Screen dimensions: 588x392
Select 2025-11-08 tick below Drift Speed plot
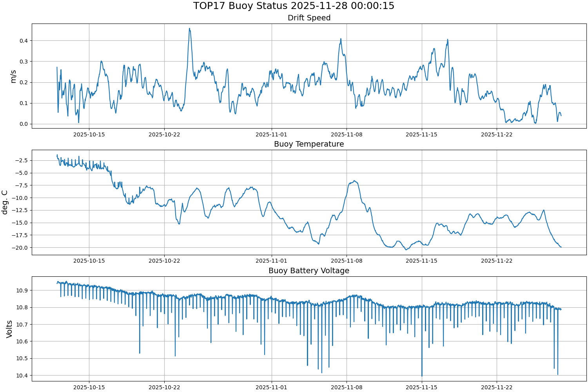point(347,134)
